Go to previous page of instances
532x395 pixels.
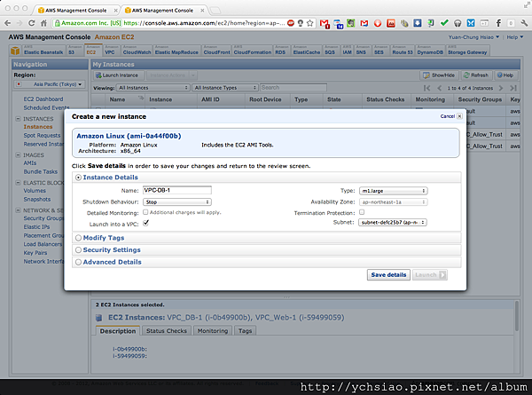pos(440,88)
